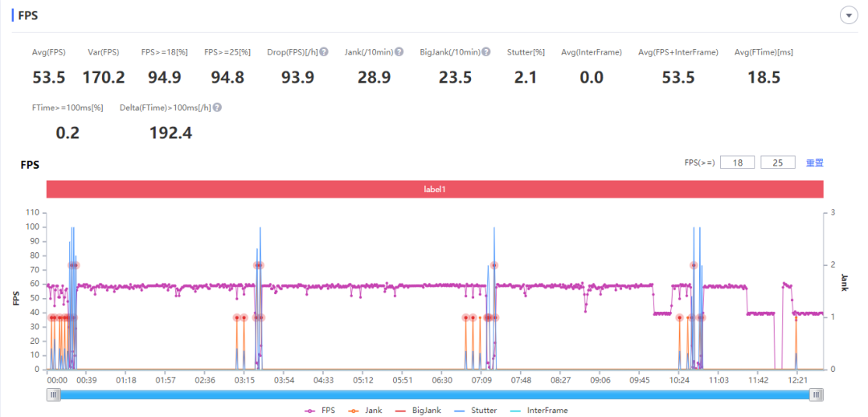Click the blue reset link beside thresholds
The width and height of the screenshot is (868, 417).
[x=814, y=163]
